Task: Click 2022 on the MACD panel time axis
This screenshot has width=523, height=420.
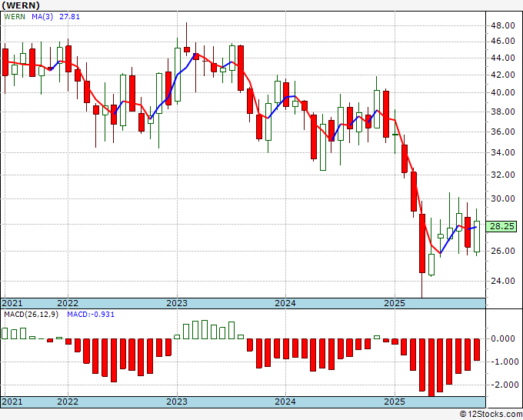Action: (68, 402)
